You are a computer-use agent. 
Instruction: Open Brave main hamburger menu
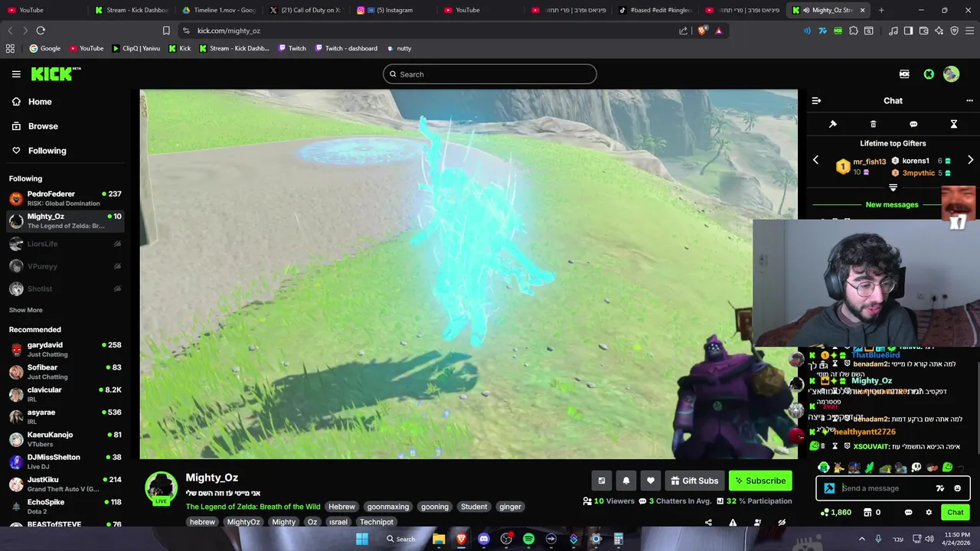point(969,31)
